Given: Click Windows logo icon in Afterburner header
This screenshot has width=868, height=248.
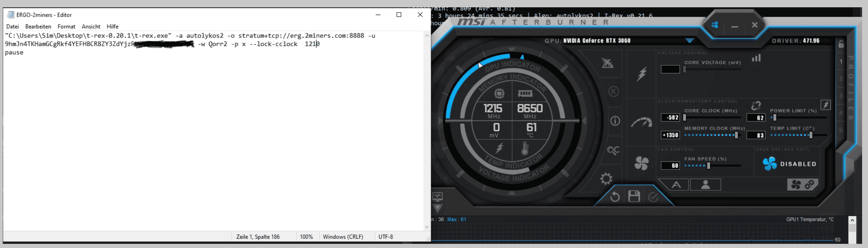Looking at the screenshot, I should [x=715, y=25].
